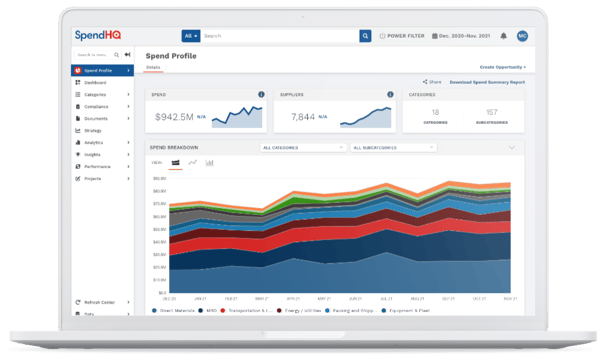Open the user avatar menu
This screenshot has width=600, height=361.
522,36
